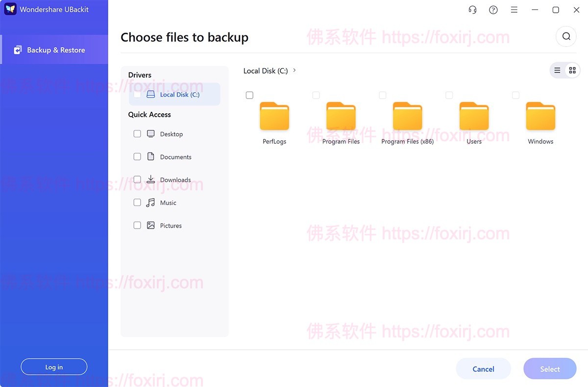The height and width of the screenshot is (387, 588).
Task: Open the hamburger menu
Action: [x=514, y=9]
